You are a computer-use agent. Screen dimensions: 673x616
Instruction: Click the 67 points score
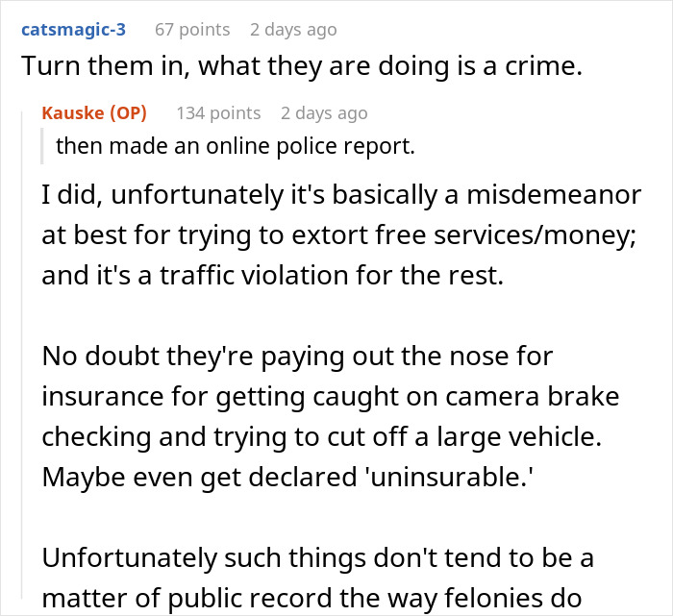pyautogui.click(x=192, y=30)
